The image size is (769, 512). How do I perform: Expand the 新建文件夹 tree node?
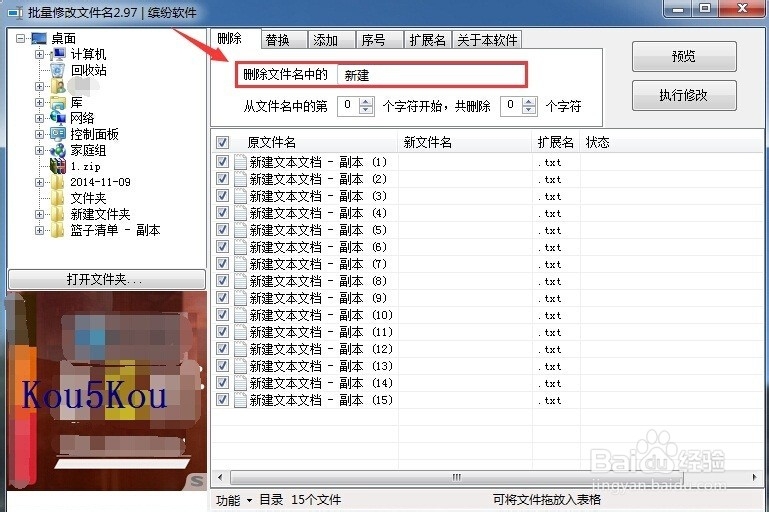39,214
